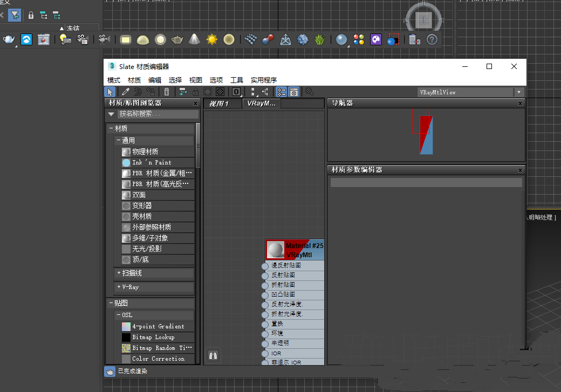Collapse the 通用 group

pyautogui.click(x=119, y=140)
